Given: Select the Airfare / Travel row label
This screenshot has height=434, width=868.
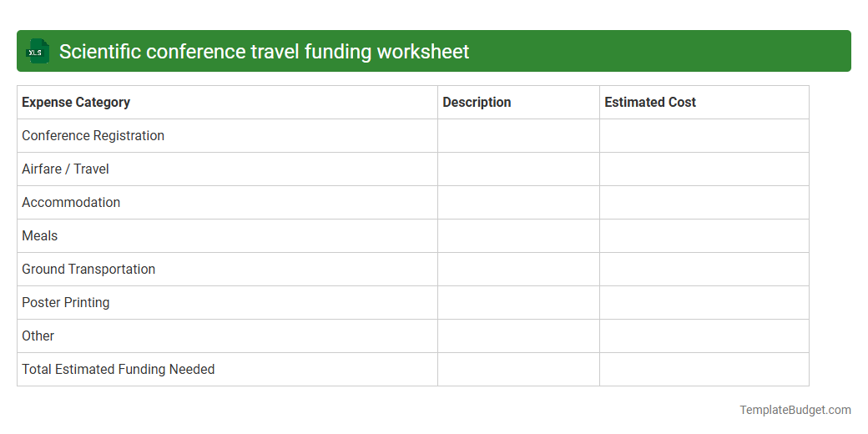Looking at the screenshot, I should [65, 169].
